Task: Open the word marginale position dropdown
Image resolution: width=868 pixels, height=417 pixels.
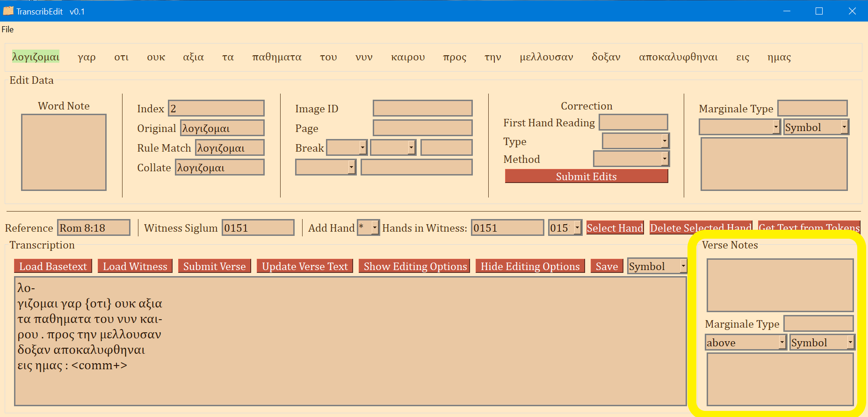Action: [739, 127]
